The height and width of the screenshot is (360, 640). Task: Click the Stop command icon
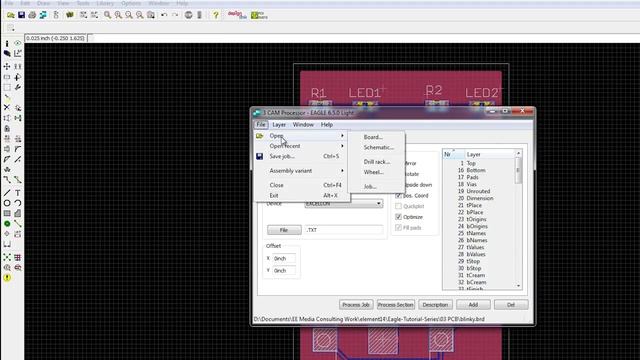pyautogui.click(x=188, y=15)
